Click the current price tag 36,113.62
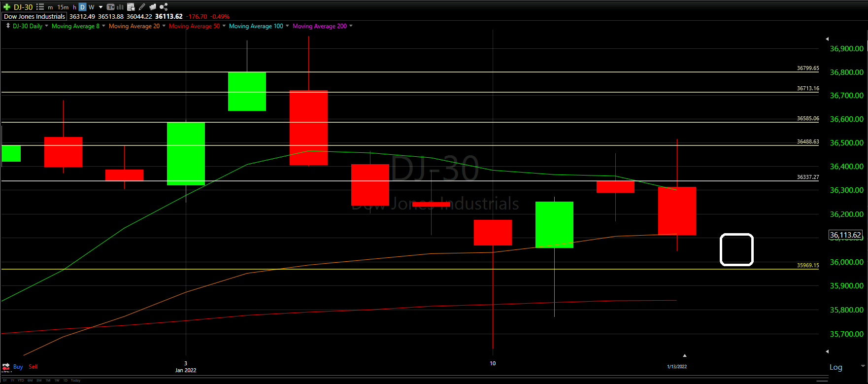This screenshot has height=384, width=868. point(845,235)
